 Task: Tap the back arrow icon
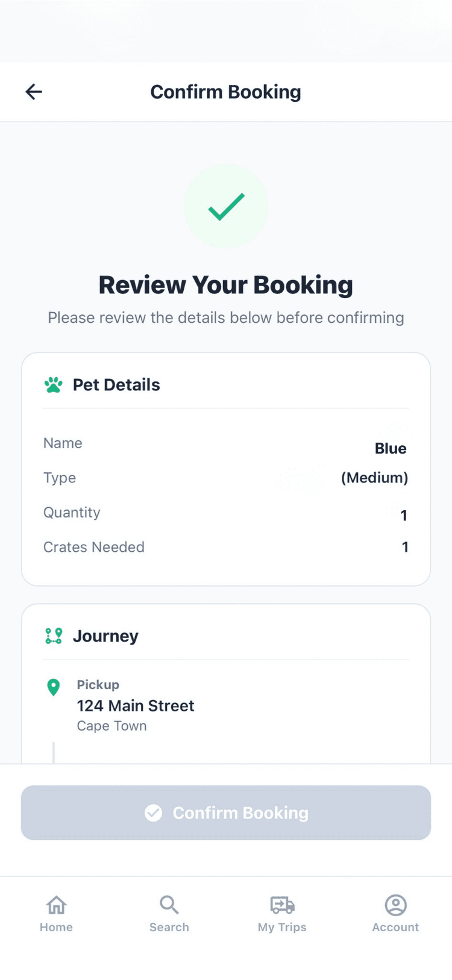tap(34, 92)
